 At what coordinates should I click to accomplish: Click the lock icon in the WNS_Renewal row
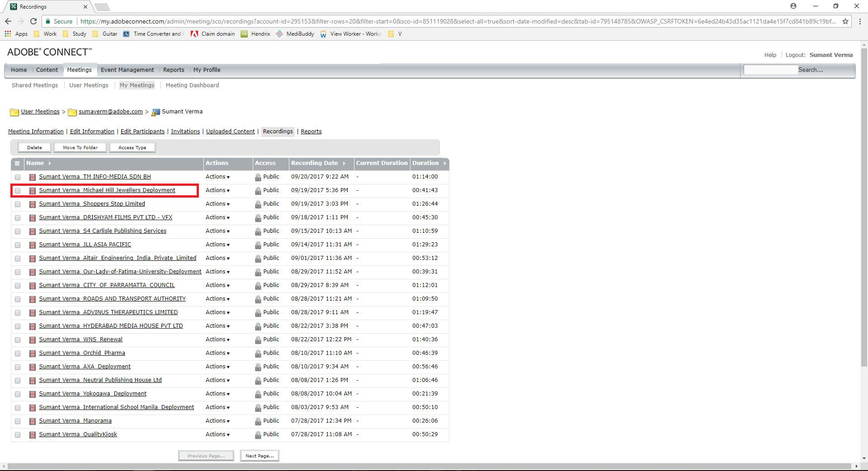pos(258,340)
